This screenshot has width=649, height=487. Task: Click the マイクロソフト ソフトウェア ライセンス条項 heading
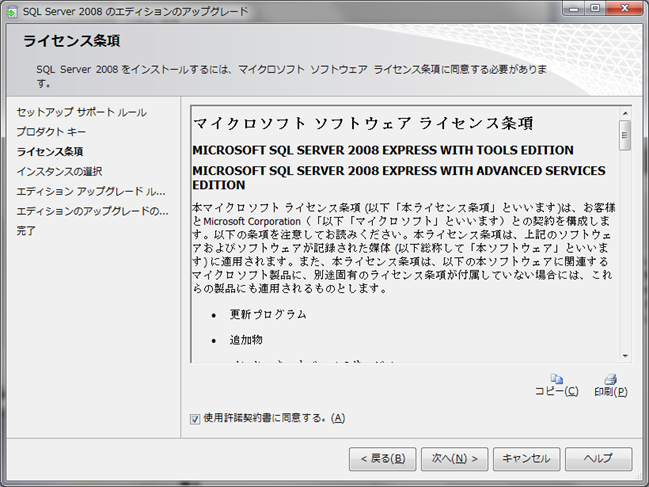(x=363, y=123)
